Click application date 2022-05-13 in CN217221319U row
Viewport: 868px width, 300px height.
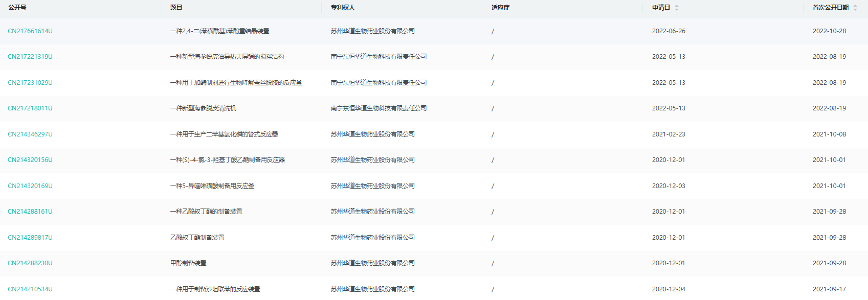pyautogui.click(x=669, y=57)
